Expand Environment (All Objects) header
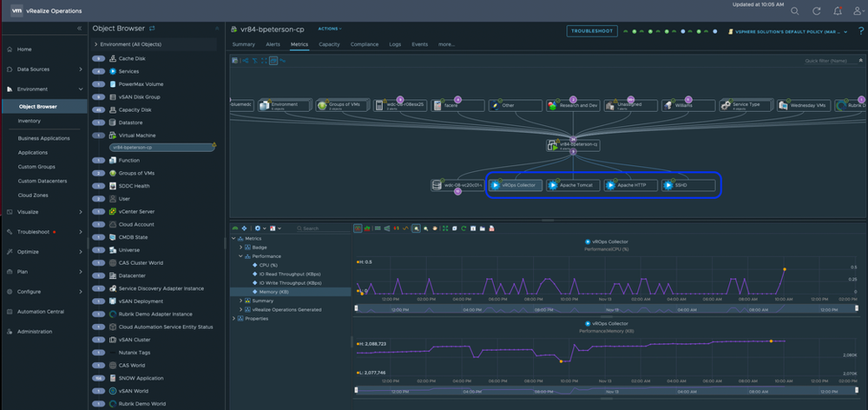Viewport: 868px width, 410px height. (x=154, y=44)
